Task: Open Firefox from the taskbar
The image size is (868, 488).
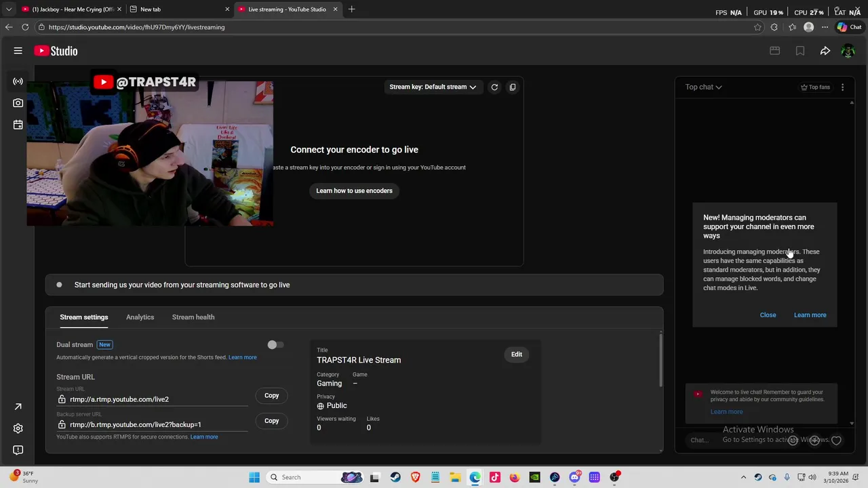Action: coord(515,477)
